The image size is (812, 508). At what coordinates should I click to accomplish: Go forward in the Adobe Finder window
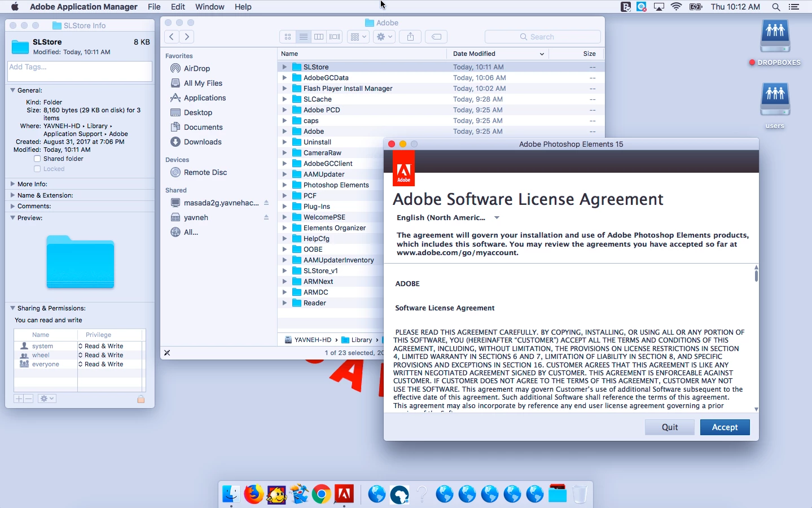(187, 37)
